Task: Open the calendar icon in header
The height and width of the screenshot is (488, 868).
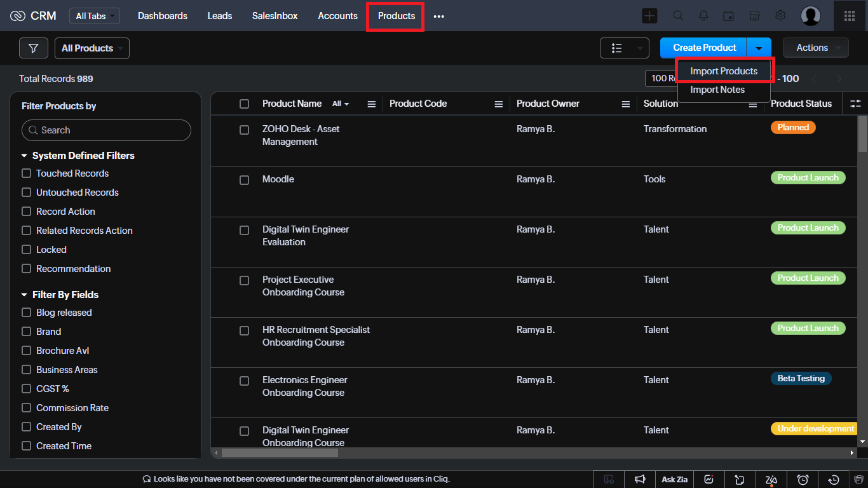Action: (x=729, y=16)
